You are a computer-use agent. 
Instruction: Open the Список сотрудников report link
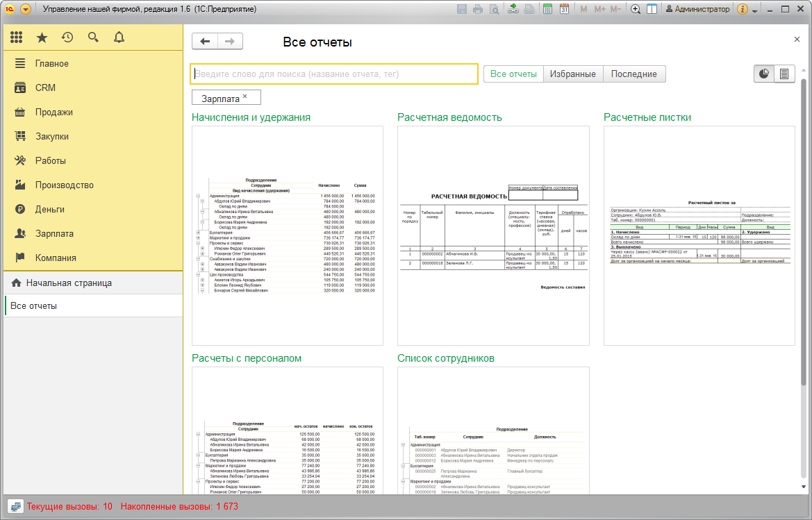pyautogui.click(x=446, y=358)
